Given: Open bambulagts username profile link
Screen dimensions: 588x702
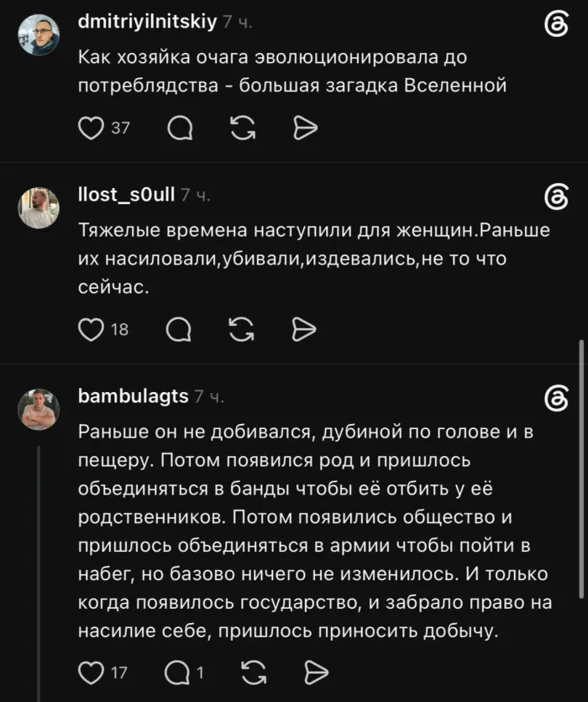Looking at the screenshot, I should 133,396.
